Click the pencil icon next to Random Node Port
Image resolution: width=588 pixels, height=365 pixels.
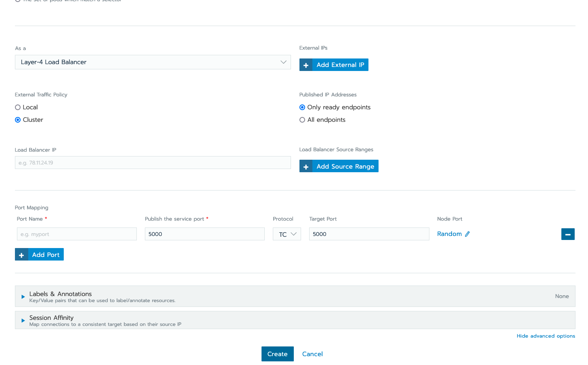pos(468,234)
